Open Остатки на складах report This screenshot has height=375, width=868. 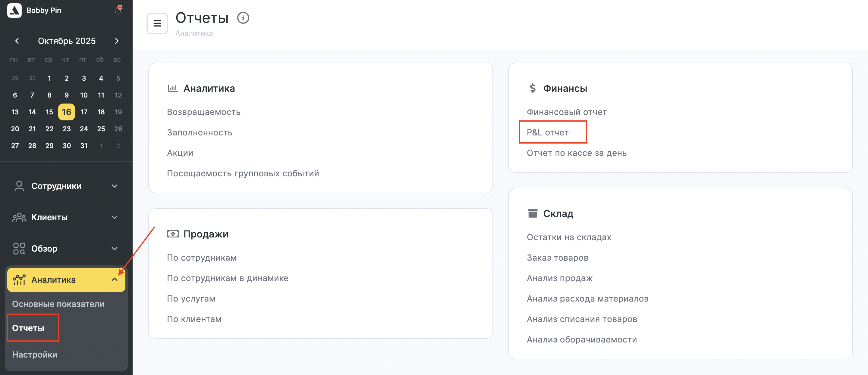569,237
